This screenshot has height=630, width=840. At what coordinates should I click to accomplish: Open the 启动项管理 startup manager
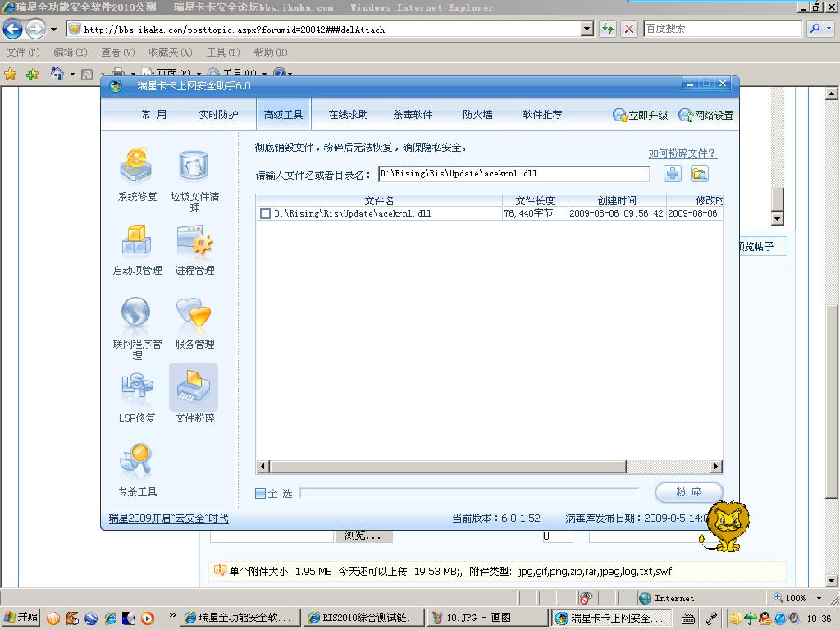tap(137, 249)
